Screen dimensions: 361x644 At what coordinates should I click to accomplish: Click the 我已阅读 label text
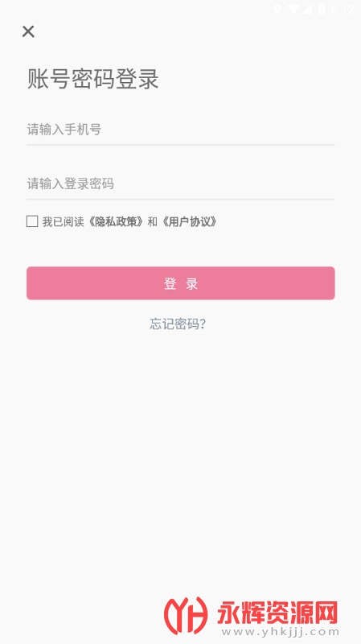64,222
